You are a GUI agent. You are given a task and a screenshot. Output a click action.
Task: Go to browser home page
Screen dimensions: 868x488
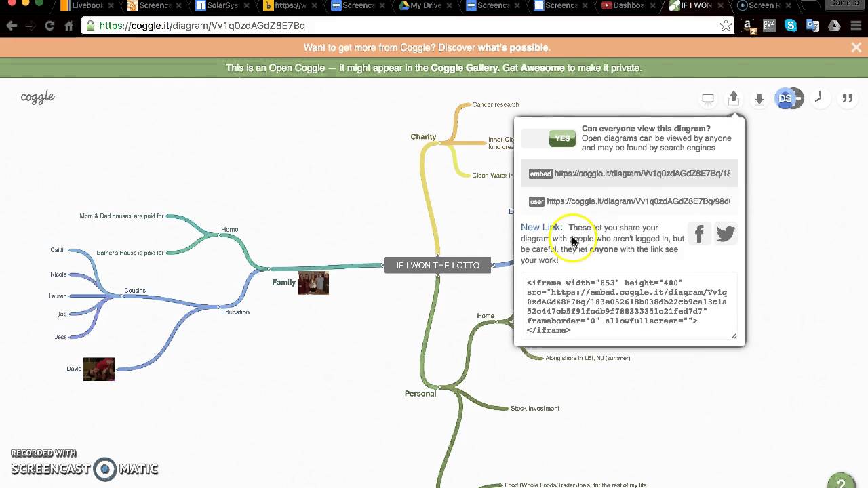(68, 26)
